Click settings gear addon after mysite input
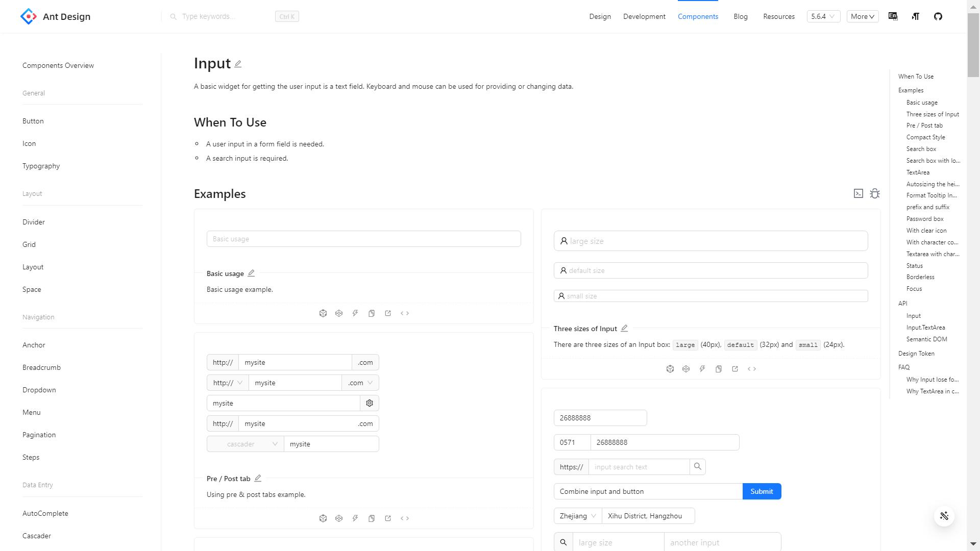Viewport: 980px width, 551px height. [x=370, y=403]
